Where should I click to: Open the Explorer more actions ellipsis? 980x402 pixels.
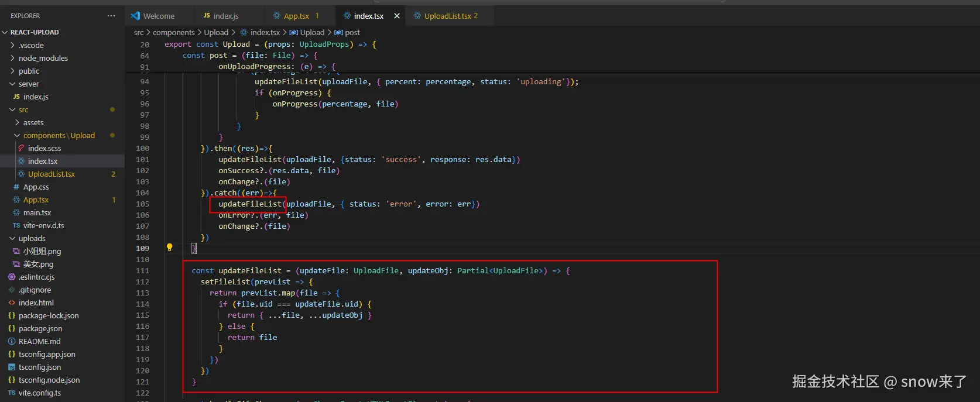tap(111, 16)
